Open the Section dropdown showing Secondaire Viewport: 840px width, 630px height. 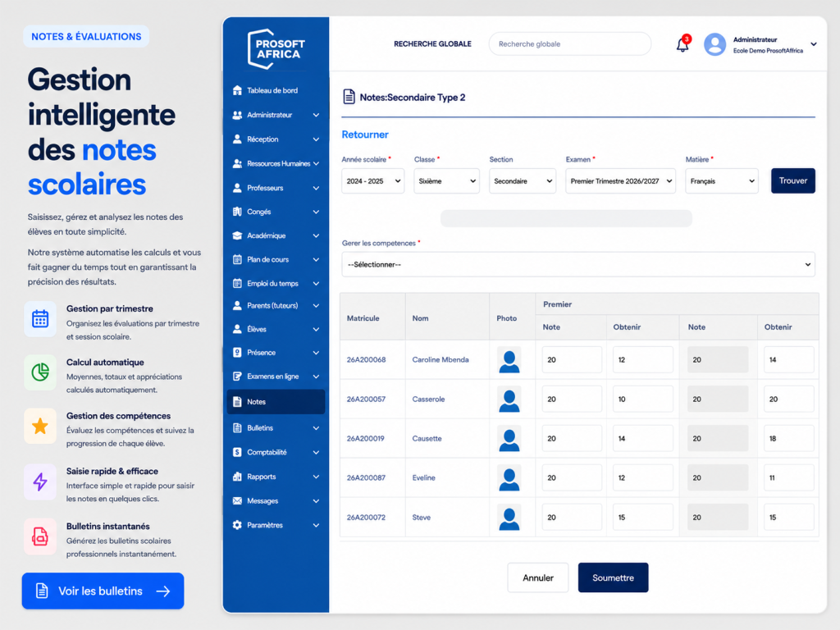point(523,181)
